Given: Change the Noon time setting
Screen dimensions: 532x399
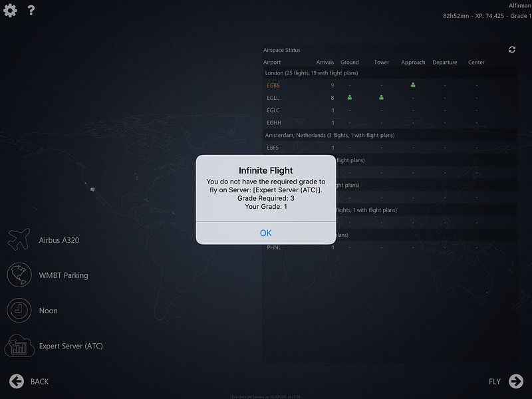Looking at the screenshot, I should pyautogui.click(x=48, y=311).
